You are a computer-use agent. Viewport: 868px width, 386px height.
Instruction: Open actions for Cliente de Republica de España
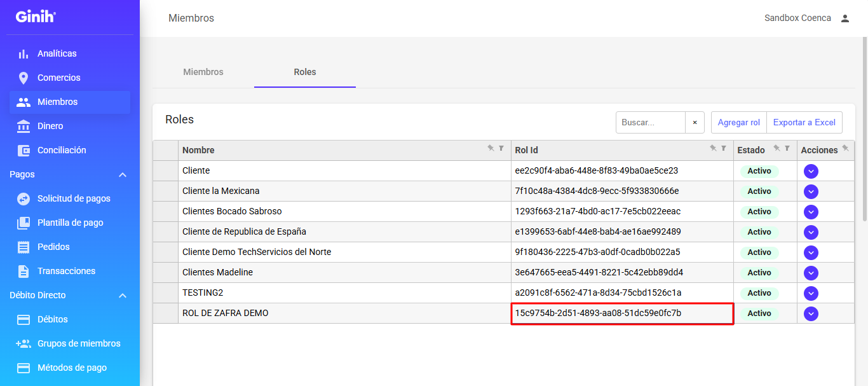811,232
